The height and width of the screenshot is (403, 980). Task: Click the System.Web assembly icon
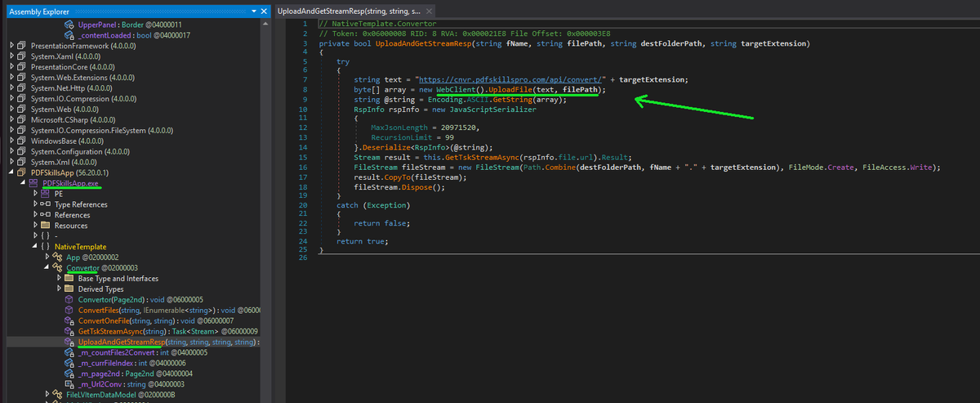point(22,109)
